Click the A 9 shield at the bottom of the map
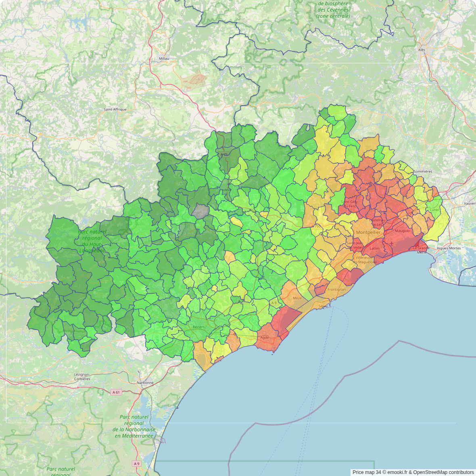 [x=137, y=463]
